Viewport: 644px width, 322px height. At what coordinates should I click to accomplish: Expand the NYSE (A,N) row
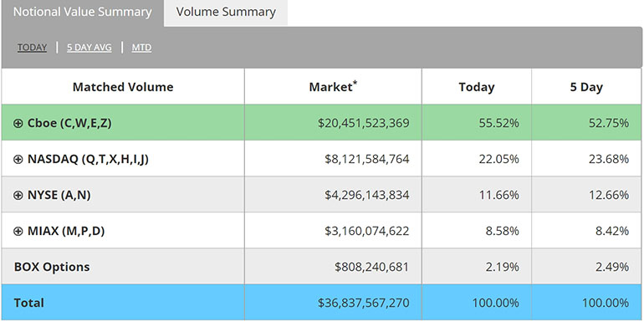click(x=18, y=195)
